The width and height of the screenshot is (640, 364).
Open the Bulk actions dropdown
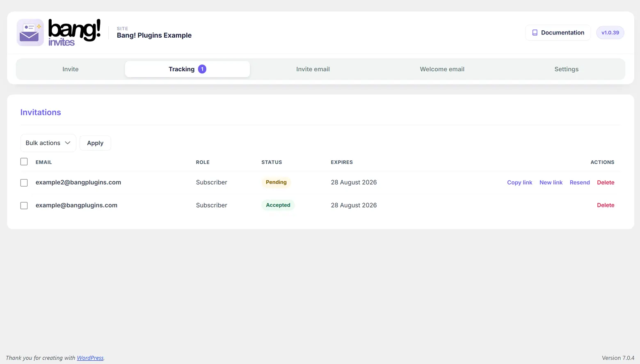point(48,143)
